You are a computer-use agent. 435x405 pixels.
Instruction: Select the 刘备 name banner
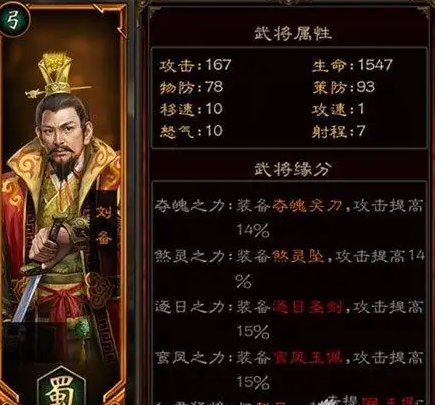103,227
